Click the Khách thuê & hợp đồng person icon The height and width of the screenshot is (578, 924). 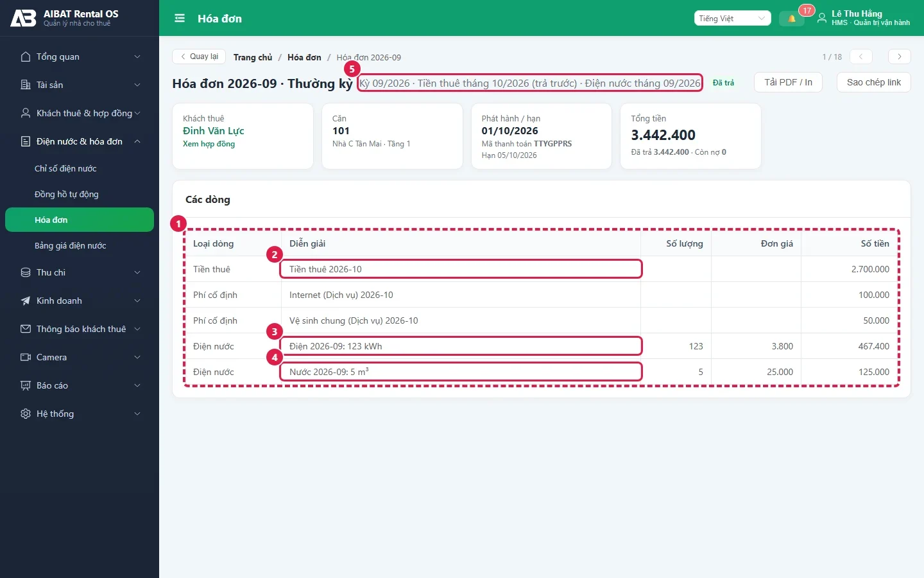(x=26, y=113)
